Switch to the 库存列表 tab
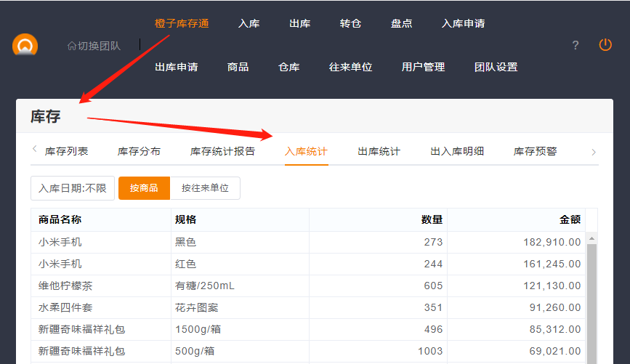 click(67, 152)
